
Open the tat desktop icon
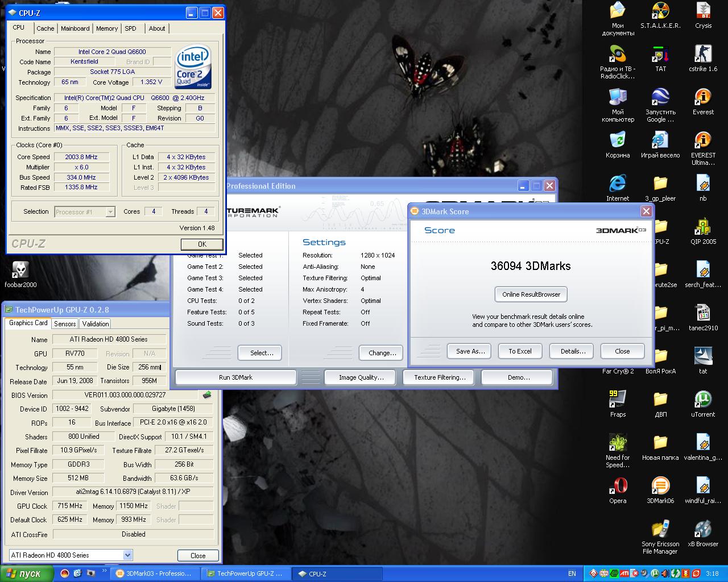(703, 361)
